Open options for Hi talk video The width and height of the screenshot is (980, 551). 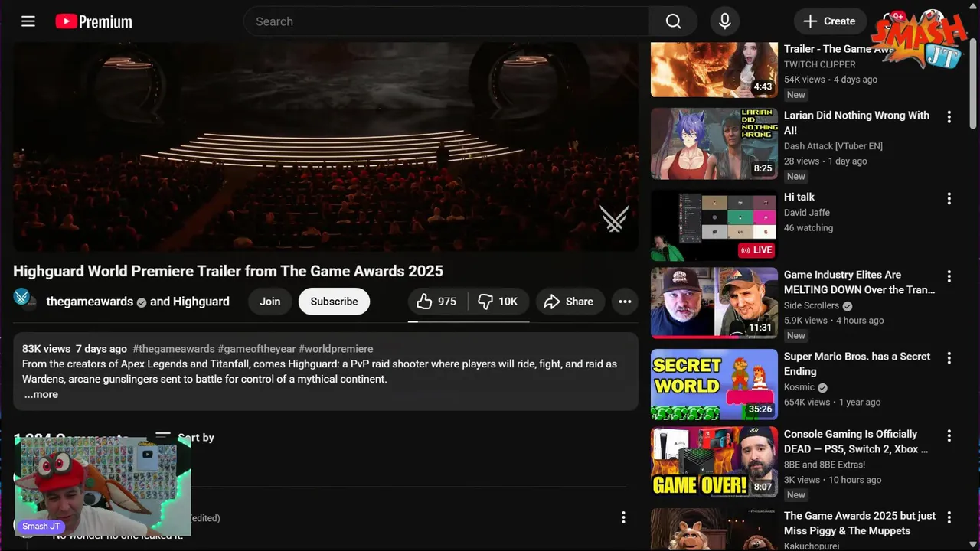pyautogui.click(x=949, y=198)
